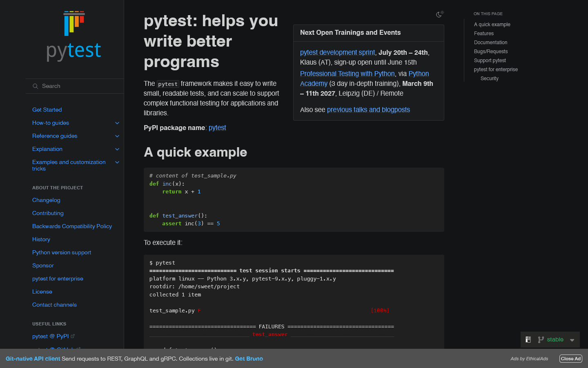Open the Sponsor page
The image size is (588, 368).
43,265
